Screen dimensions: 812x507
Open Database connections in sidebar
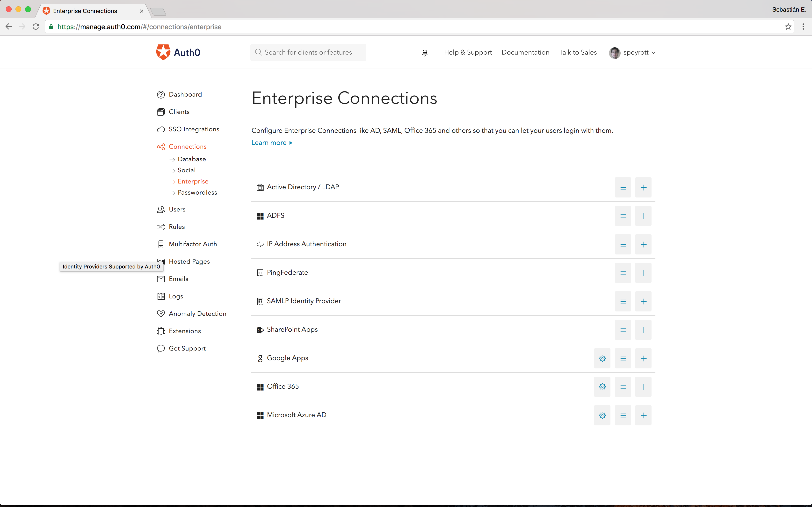coord(192,159)
